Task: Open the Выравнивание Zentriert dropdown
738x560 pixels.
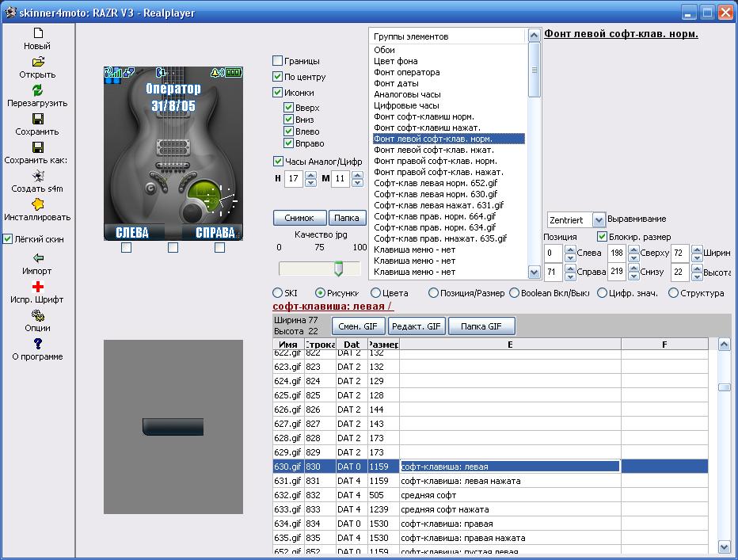Action: click(599, 220)
